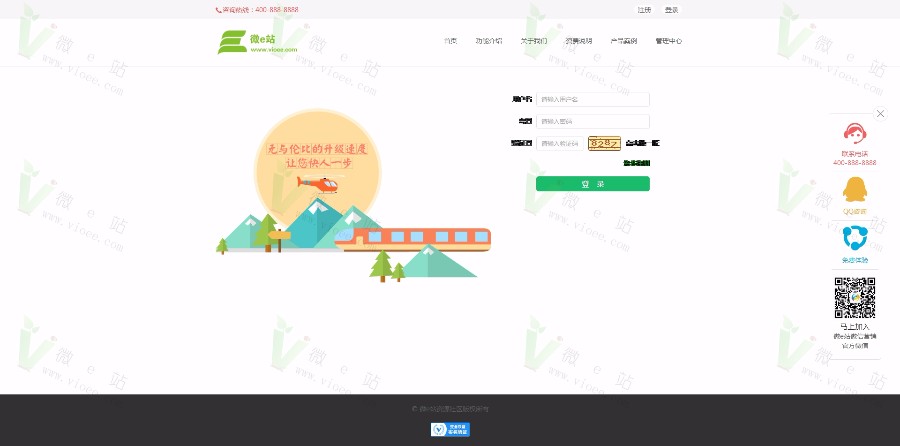Focus the password input field

tap(593, 121)
